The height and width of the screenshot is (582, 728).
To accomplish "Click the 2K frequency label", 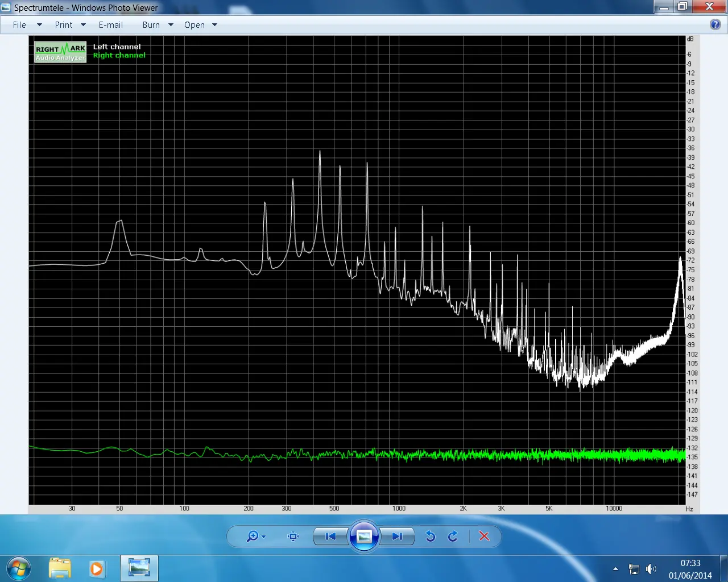I will coord(463,509).
